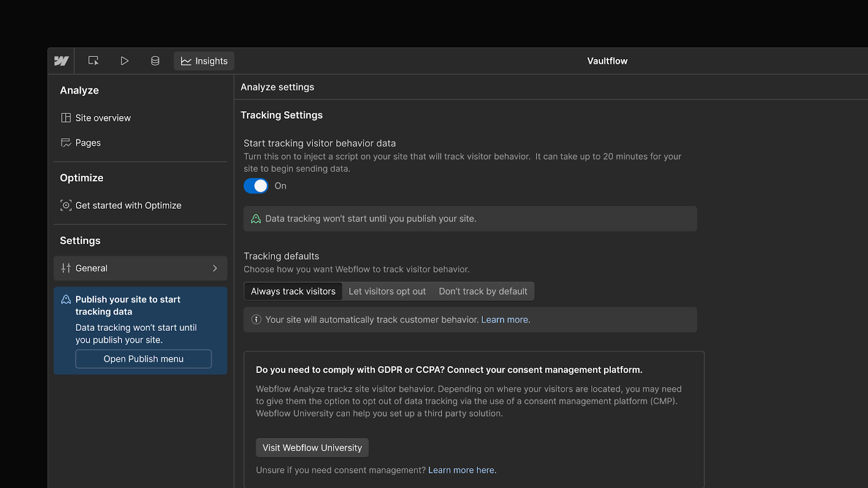Open the CMS database icon
This screenshot has width=868, height=488.
pos(155,61)
